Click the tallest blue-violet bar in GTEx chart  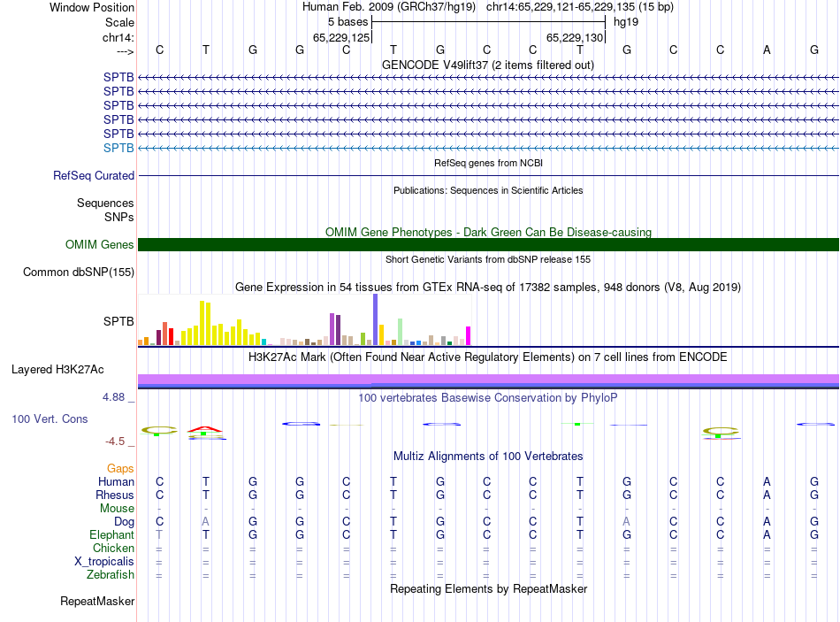[376, 319]
